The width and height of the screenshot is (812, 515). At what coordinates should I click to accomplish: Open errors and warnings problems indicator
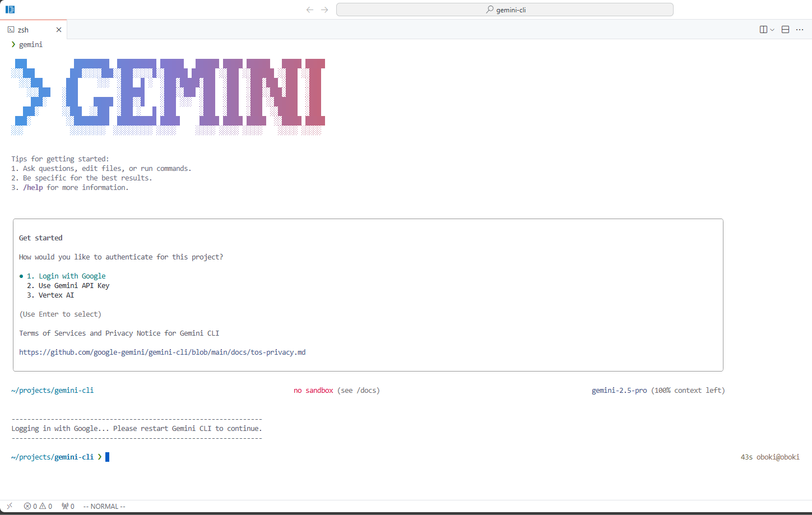[x=38, y=506]
